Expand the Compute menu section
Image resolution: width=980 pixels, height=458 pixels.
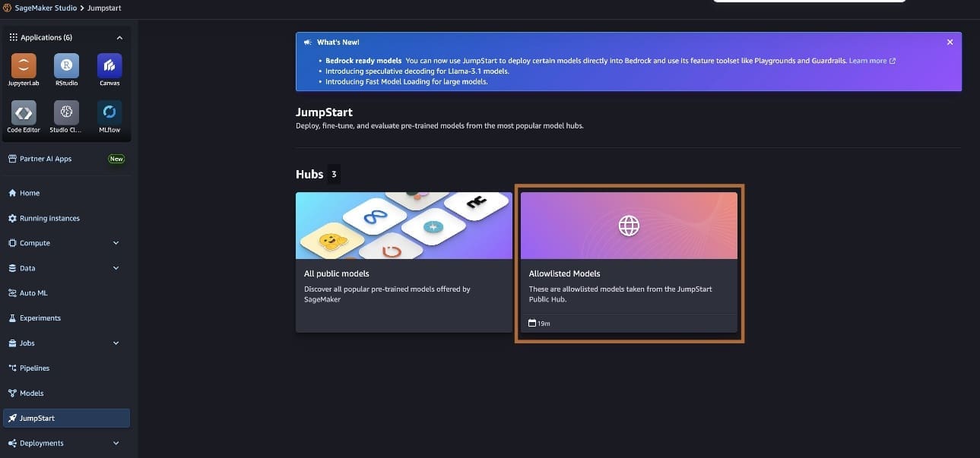click(x=116, y=243)
